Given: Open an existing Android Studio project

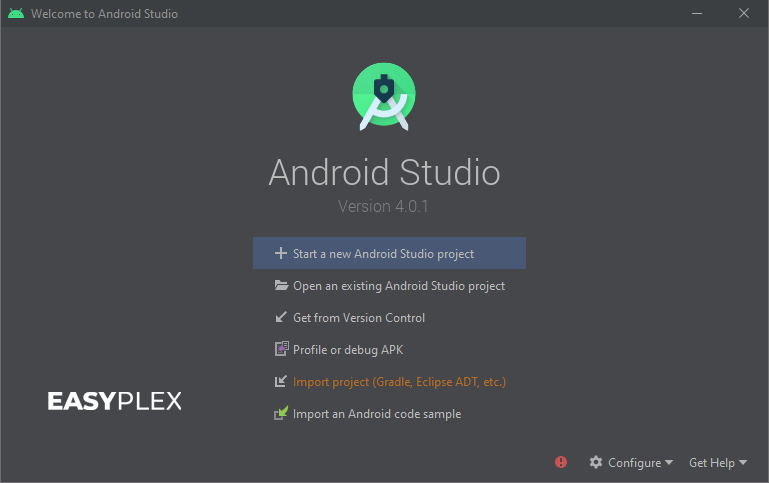Looking at the screenshot, I should click(389, 285).
